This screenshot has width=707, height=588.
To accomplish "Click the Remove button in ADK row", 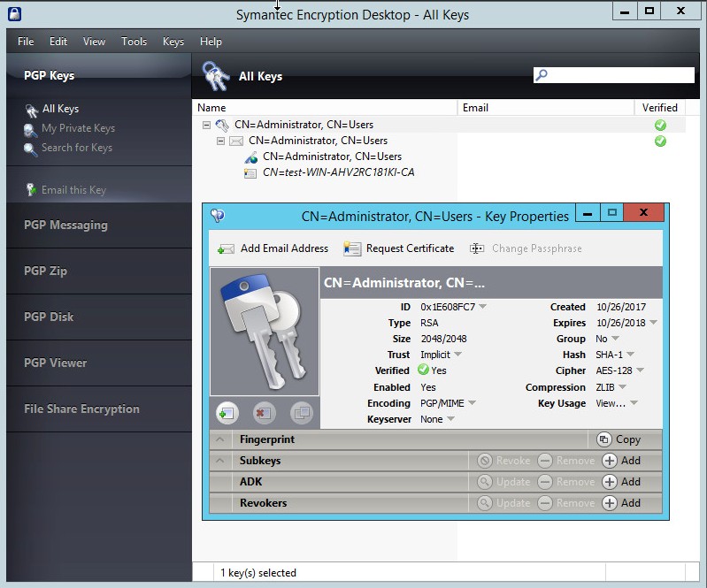I will tap(566, 482).
